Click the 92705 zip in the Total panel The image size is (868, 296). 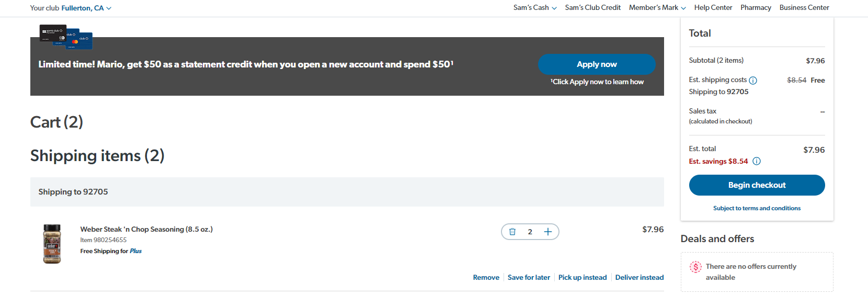click(737, 92)
